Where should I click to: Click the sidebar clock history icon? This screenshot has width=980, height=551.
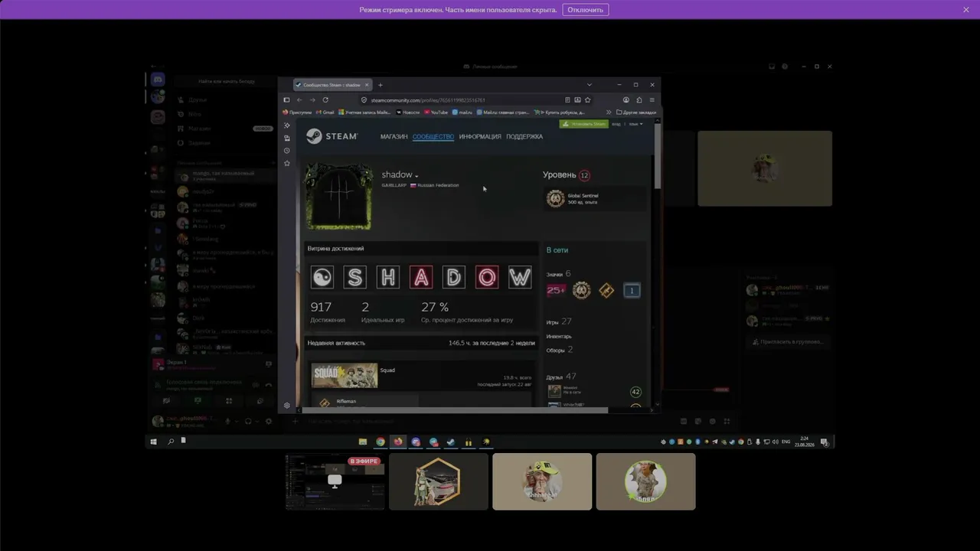point(287,151)
